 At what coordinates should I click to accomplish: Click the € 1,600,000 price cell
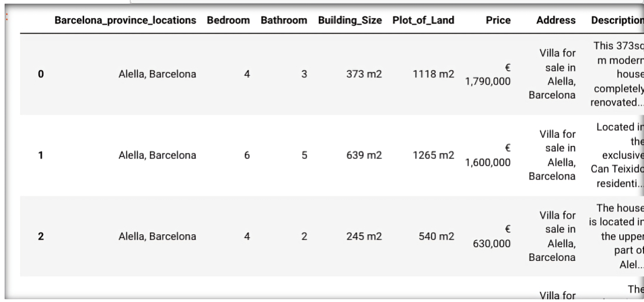(x=488, y=155)
